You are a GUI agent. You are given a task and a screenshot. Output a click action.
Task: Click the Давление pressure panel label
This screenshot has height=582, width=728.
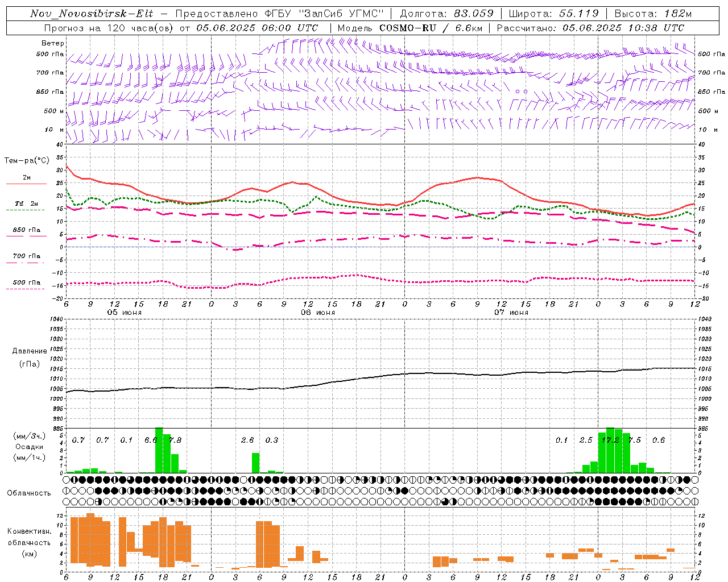[30, 351]
